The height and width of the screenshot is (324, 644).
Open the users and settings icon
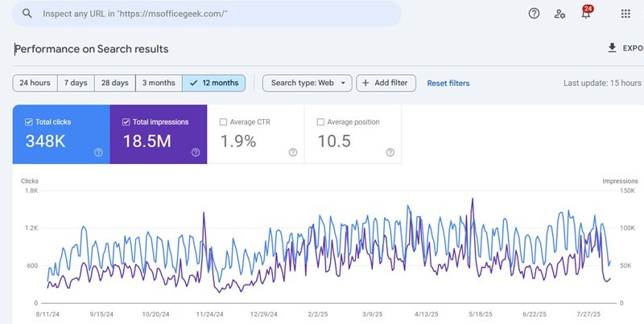[x=559, y=14]
